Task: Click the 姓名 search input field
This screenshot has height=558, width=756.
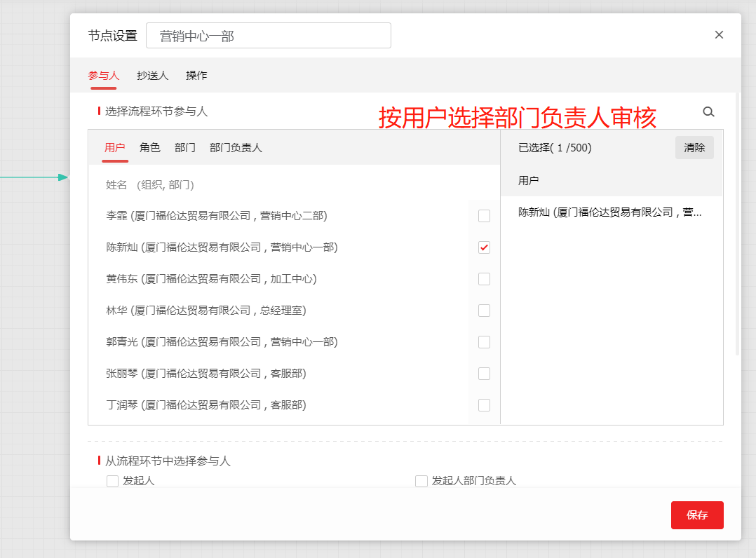Action: point(210,183)
